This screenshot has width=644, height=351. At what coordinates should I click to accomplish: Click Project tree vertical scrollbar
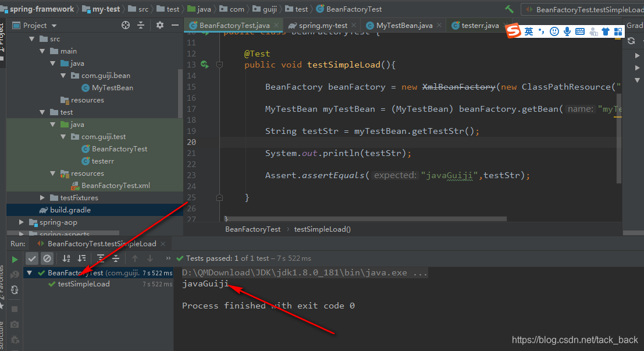pos(180,94)
